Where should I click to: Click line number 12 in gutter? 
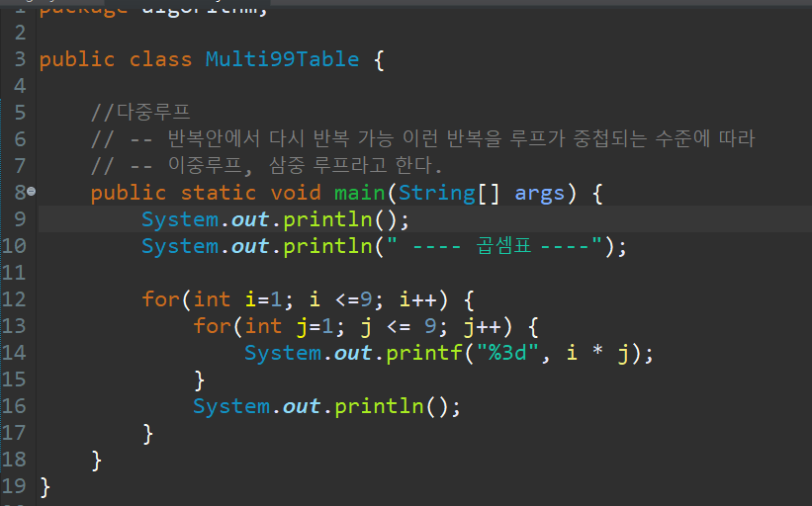14,299
